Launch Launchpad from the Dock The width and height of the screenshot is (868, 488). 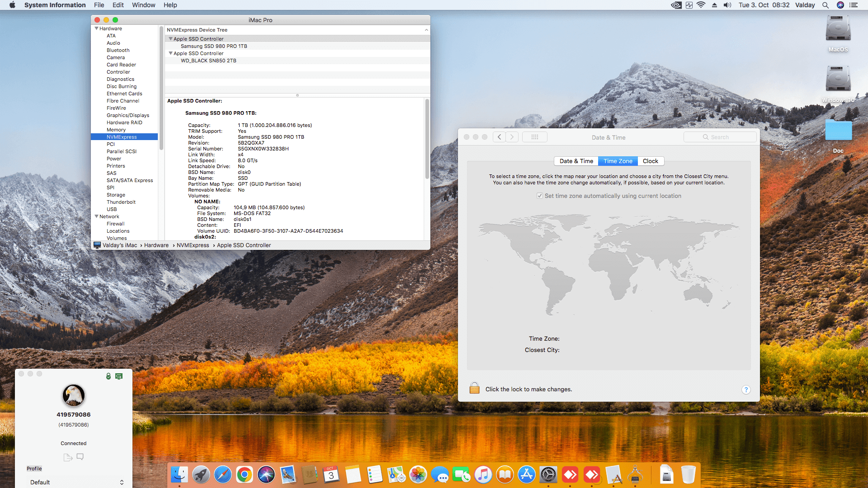click(x=201, y=475)
